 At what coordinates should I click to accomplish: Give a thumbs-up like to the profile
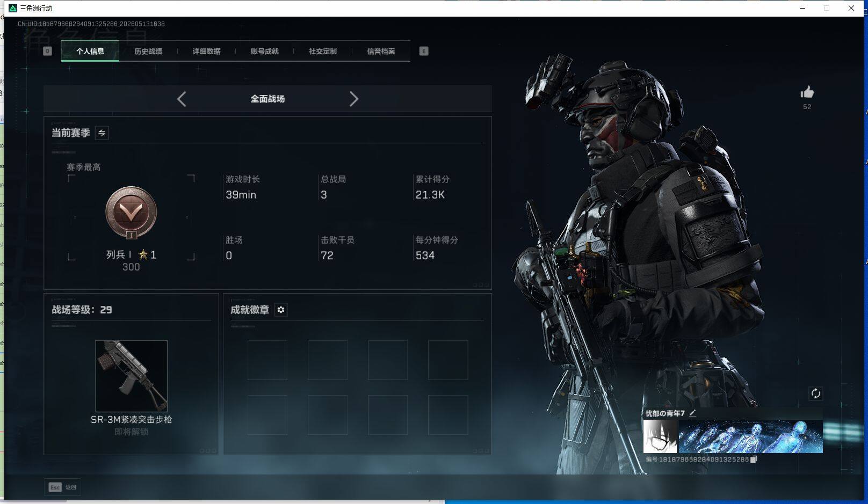coord(807,92)
